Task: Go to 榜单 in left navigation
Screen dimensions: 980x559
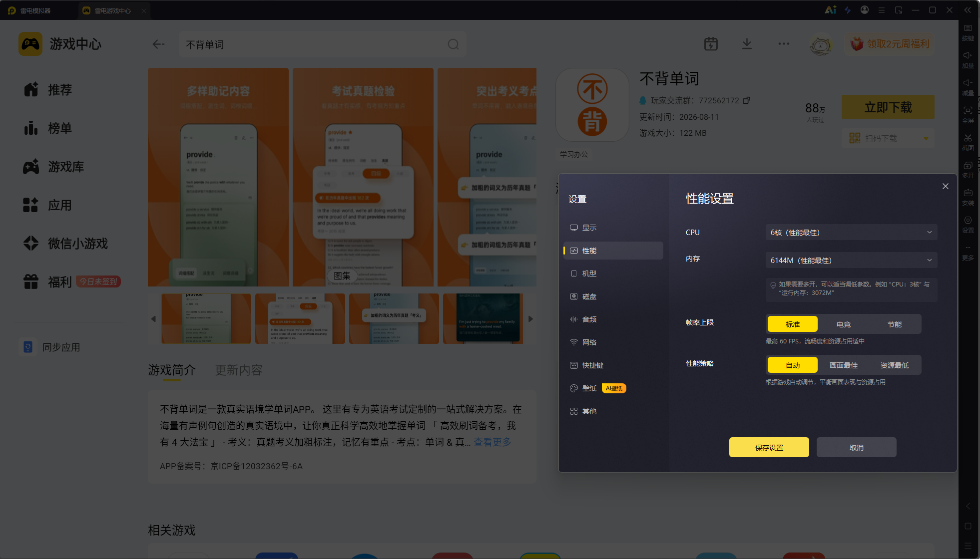Action: point(48,128)
